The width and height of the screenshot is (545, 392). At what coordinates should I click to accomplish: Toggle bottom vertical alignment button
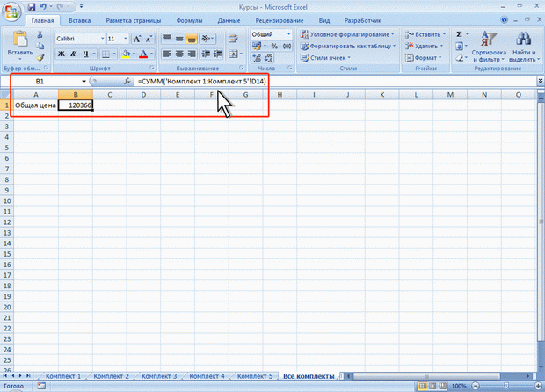pyautogui.click(x=192, y=39)
